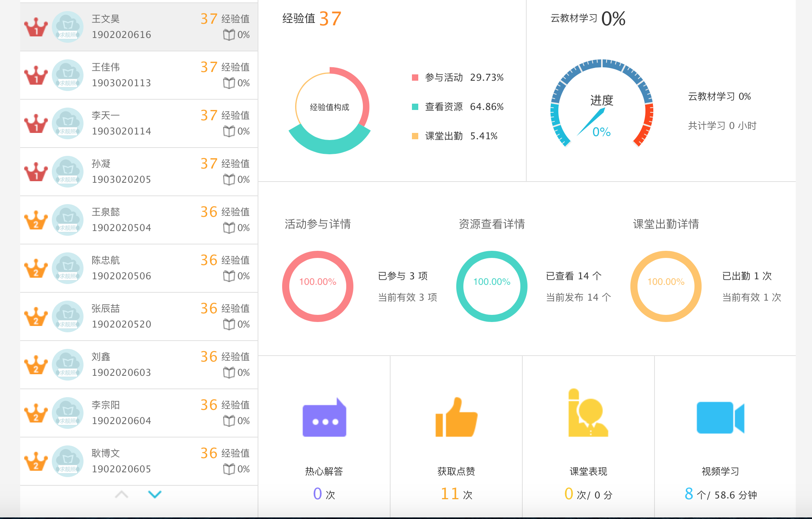Click the gray up chevron below list
The height and width of the screenshot is (519, 812).
(x=121, y=494)
